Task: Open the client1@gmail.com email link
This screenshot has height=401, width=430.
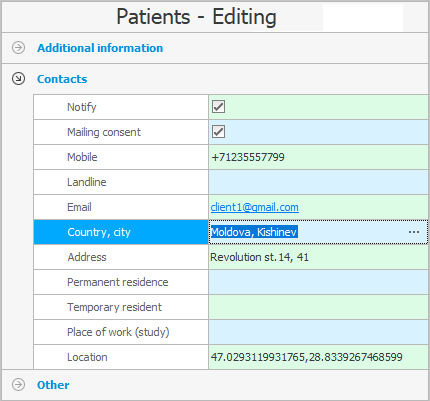Action: click(x=255, y=207)
